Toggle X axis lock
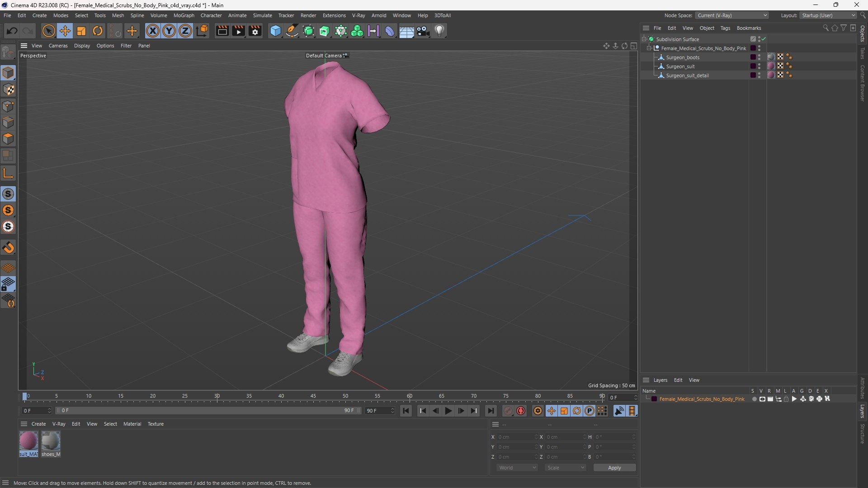868x488 pixels. (x=153, y=31)
